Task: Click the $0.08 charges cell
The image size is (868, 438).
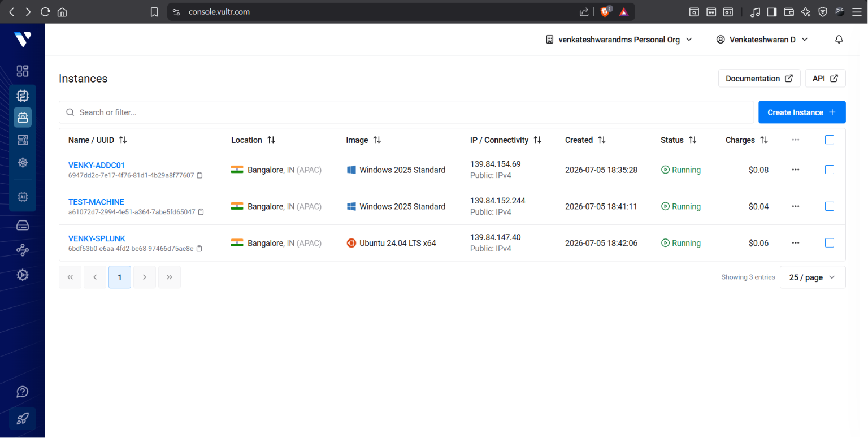Action: point(758,170)
